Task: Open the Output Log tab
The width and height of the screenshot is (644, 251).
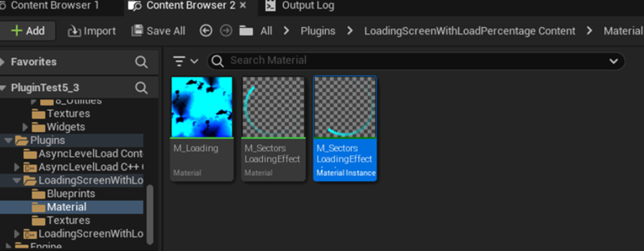Action: coord(308,6)
